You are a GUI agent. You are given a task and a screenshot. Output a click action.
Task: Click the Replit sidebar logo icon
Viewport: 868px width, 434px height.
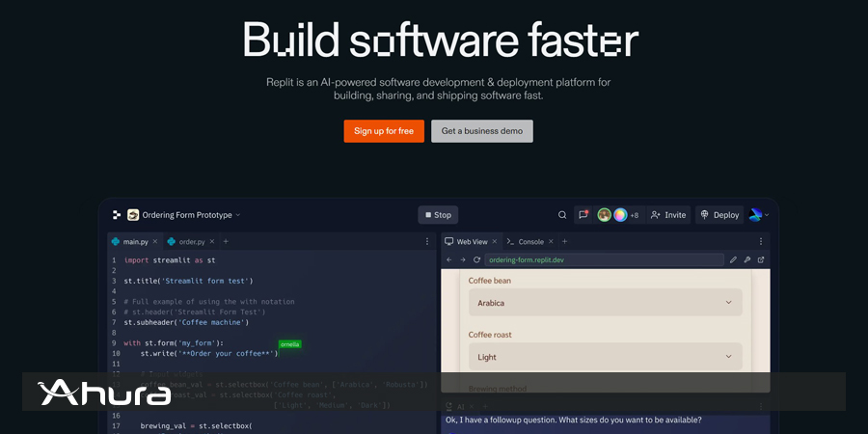tap(117, 215)
